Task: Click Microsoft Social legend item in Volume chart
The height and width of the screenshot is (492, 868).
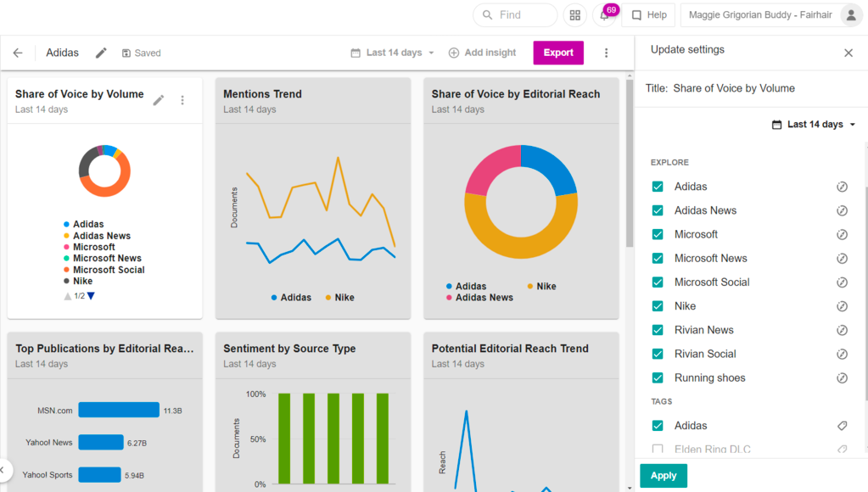Action: click(x=104, y=270)
